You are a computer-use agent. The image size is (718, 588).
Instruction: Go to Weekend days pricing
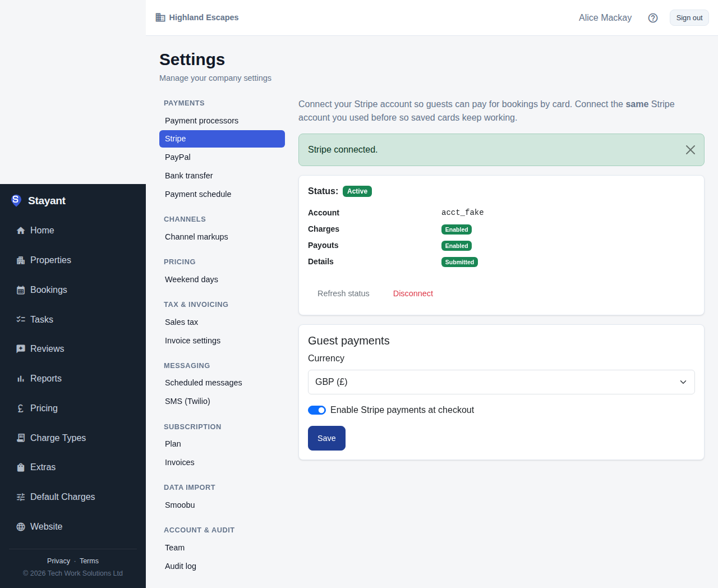[x=222, y=279]
